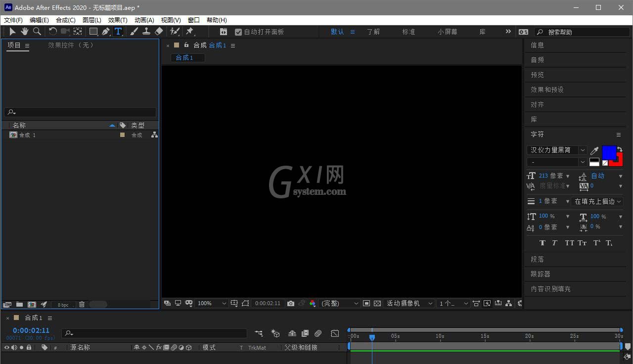Click the eyedropper in Character panel
Image resolution: width=633 pixels, height=364 pixels.
594,151
